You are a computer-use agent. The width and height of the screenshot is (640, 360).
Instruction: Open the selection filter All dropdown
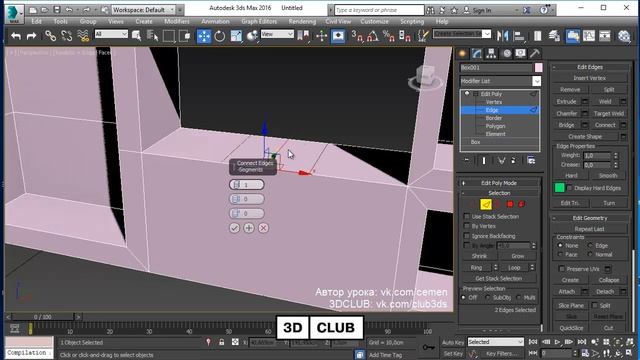[x=111, y=34]
